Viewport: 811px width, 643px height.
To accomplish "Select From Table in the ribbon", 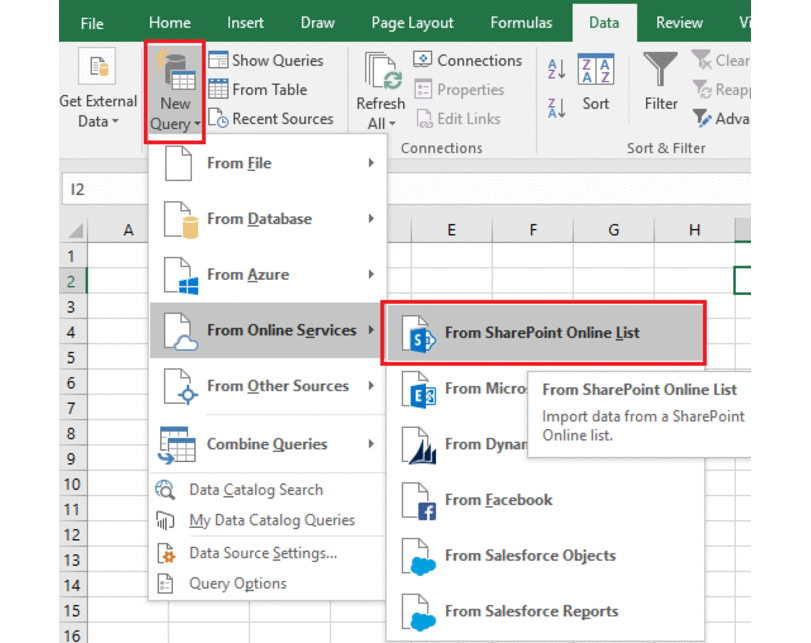I will [258, 89].
